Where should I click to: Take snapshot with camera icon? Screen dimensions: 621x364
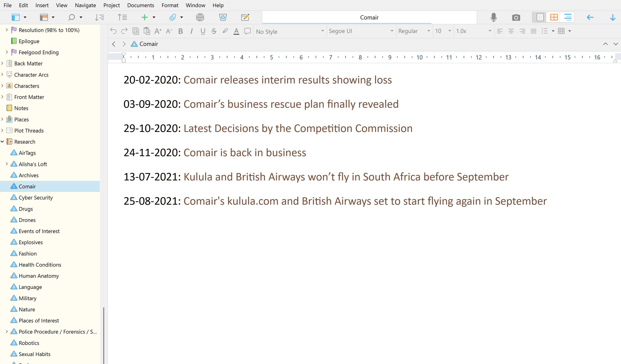pyautogui.click(x=516, y=17)
